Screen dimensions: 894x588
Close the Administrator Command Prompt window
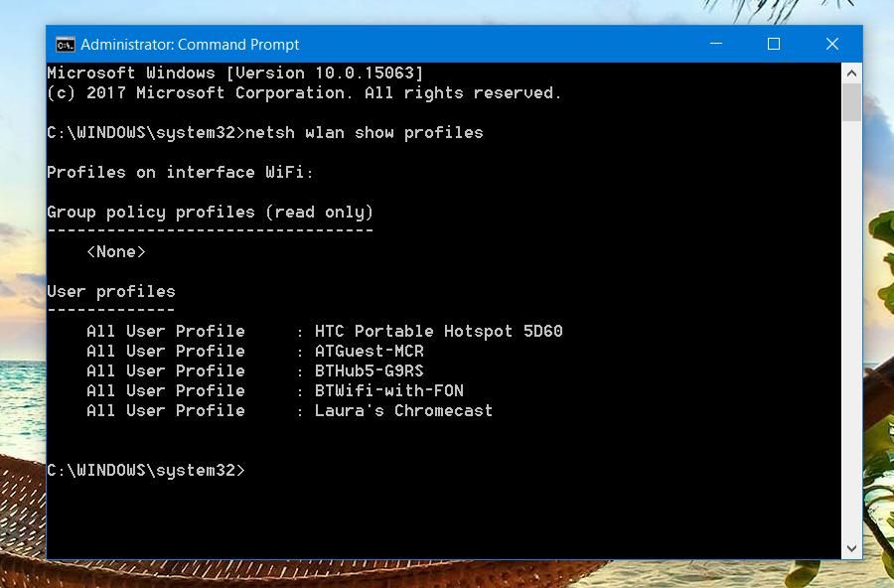click(832, 44)
